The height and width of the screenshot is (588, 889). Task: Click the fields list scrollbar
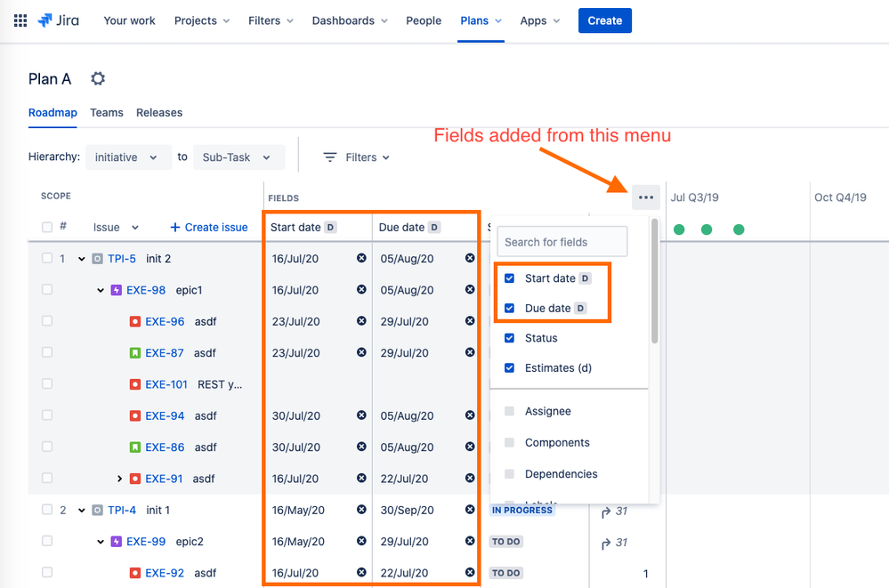pos(654,281)
